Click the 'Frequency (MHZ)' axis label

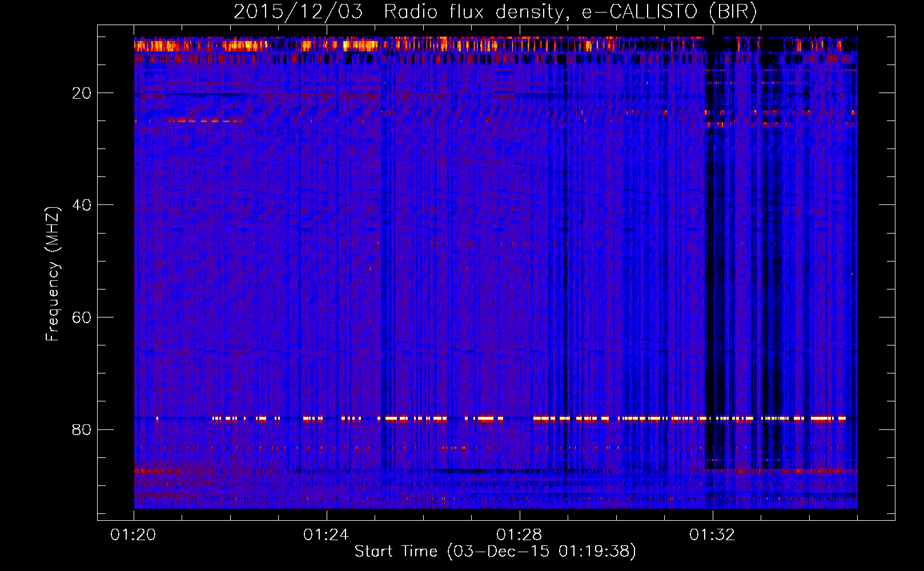click(x=53, y=274)
